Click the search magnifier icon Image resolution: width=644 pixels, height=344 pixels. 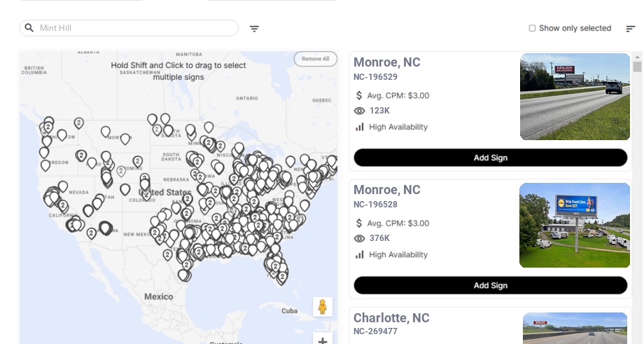pyautogui.click(x=29, y=28)
